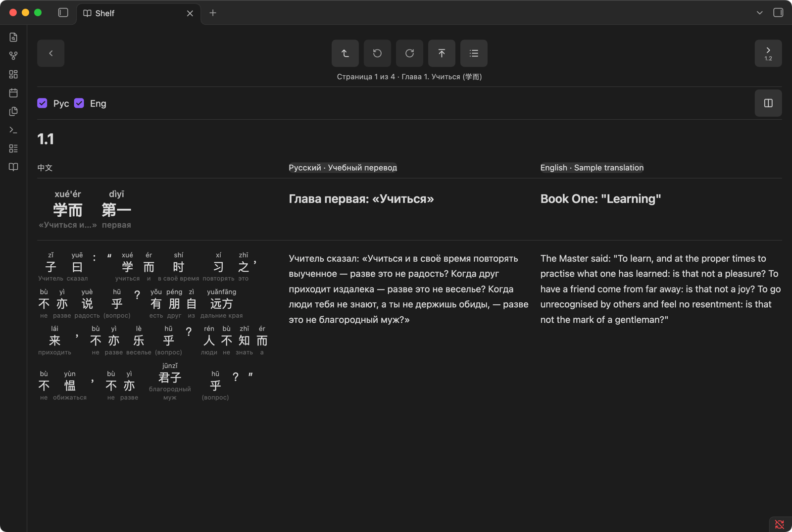The image size is (792, 532).
Task: Click the 中文 column header
Action: click(x=45, y=168)
